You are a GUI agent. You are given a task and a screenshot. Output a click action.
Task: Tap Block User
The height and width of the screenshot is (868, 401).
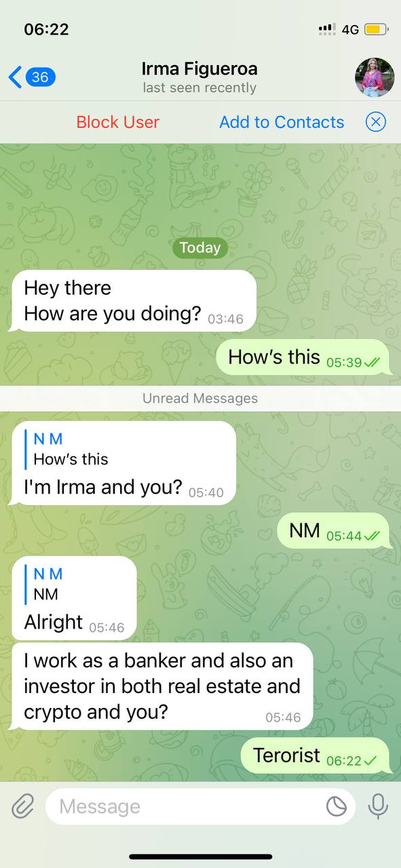coord(118,122)
